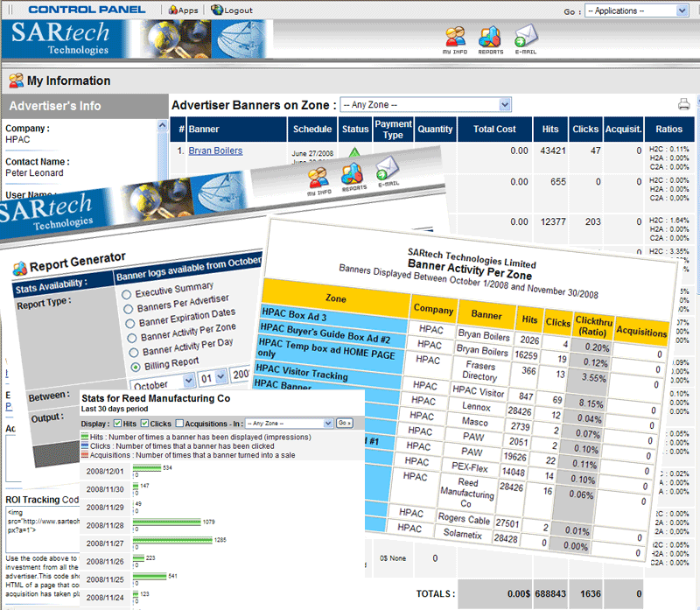The image size is (700, 610).
Task: Click the Total Cost column header
Action: click(x=494, y=129)
